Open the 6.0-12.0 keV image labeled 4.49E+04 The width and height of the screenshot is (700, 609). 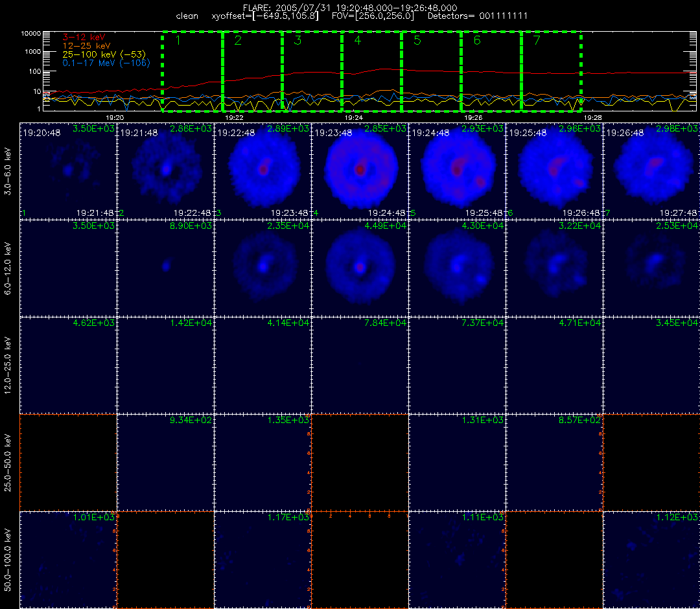point(360,268)
